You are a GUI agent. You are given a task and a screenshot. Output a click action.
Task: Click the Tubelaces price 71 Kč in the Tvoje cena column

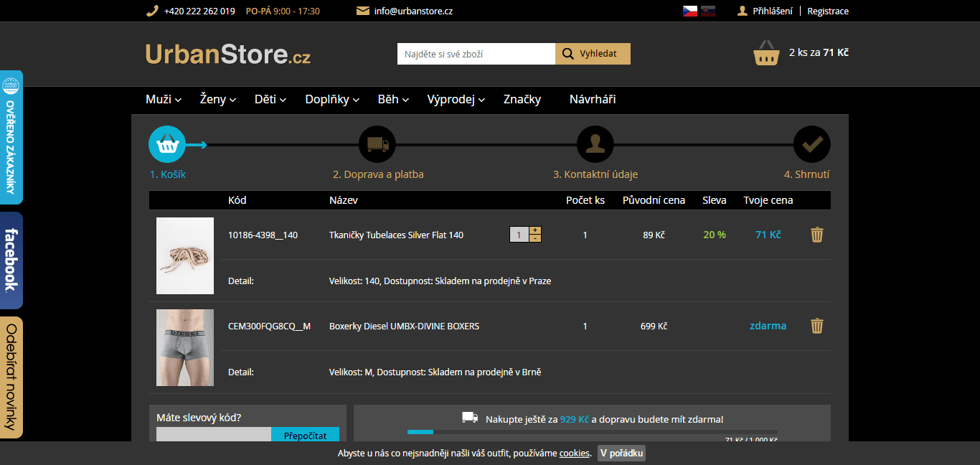(x=768, y=235)
